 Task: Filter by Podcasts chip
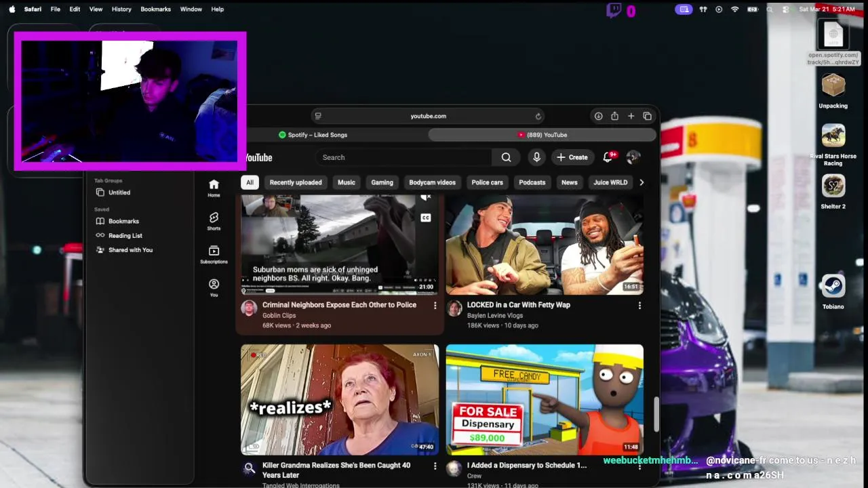tap(532, 182)
